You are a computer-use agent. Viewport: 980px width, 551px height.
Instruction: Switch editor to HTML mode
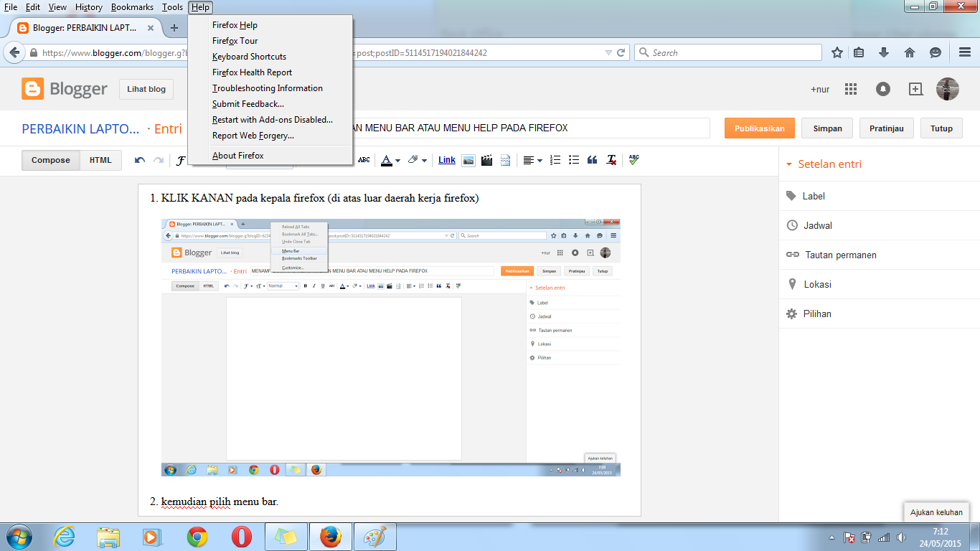(x=100, y=160)
